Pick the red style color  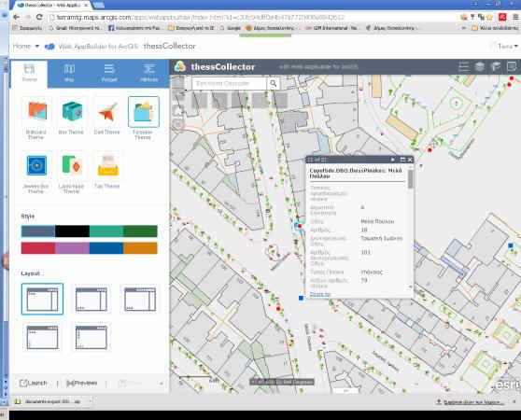coord(38,248)
